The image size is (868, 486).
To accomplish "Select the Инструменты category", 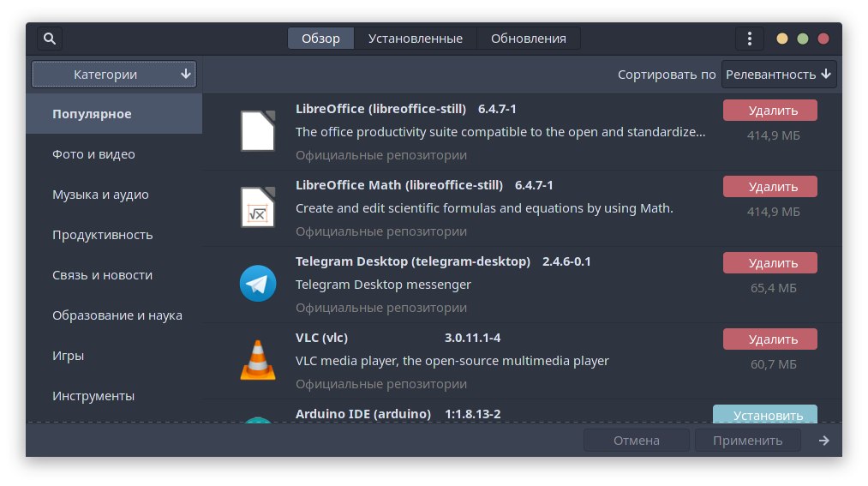I will tap(114, 396).
